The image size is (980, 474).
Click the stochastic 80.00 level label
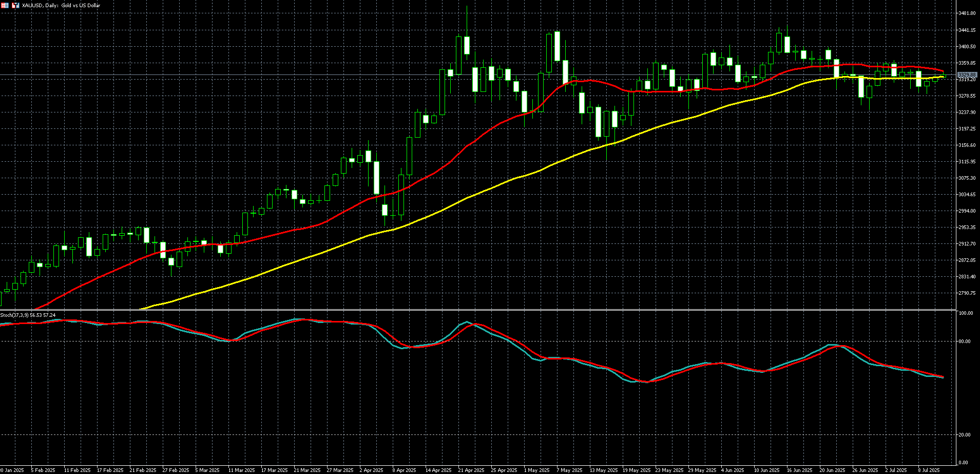(965, 342)
